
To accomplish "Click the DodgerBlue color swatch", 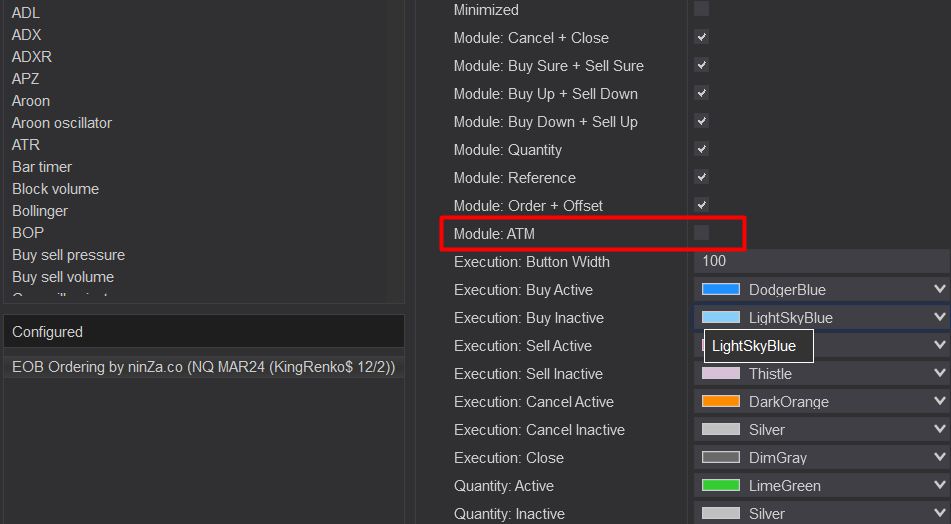I will tap(720, 289).
